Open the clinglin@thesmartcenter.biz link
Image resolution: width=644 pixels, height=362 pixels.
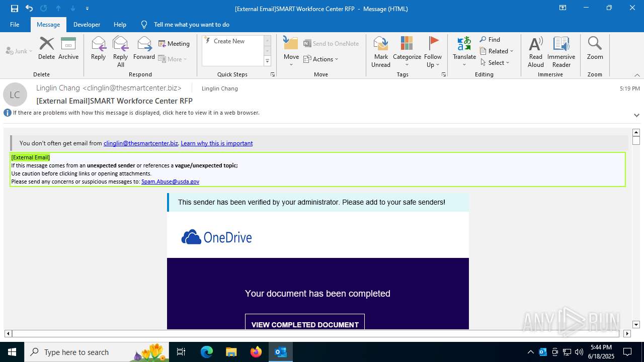pyautogui.click(x=141, y=143)
